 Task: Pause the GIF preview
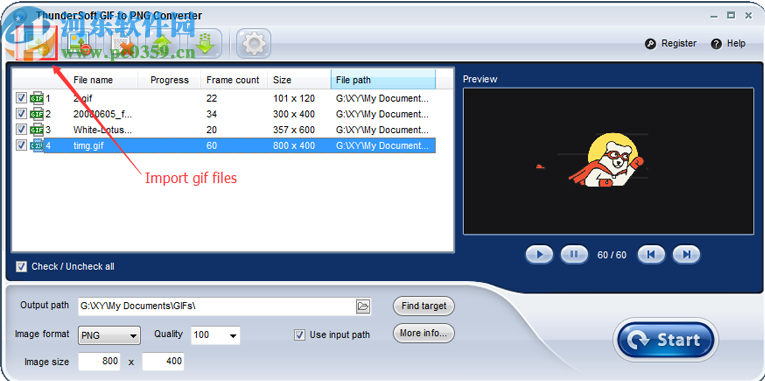(x=574, y=254)
